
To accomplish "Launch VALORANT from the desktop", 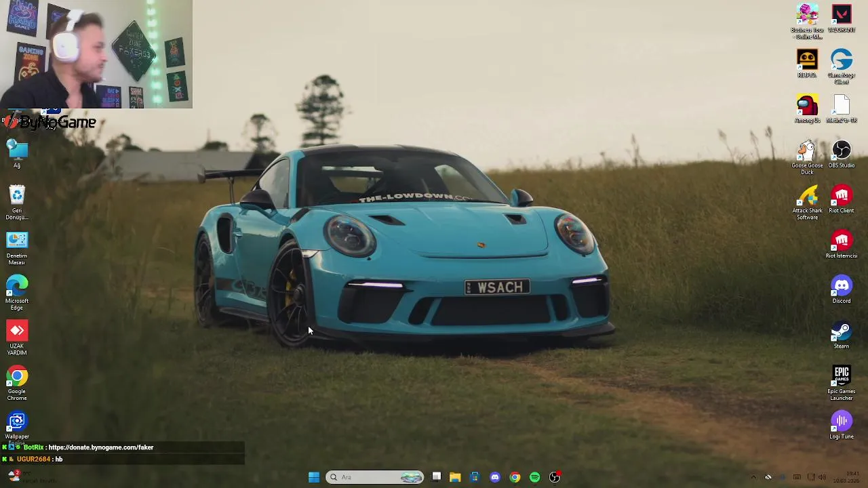I will point(842,19).
